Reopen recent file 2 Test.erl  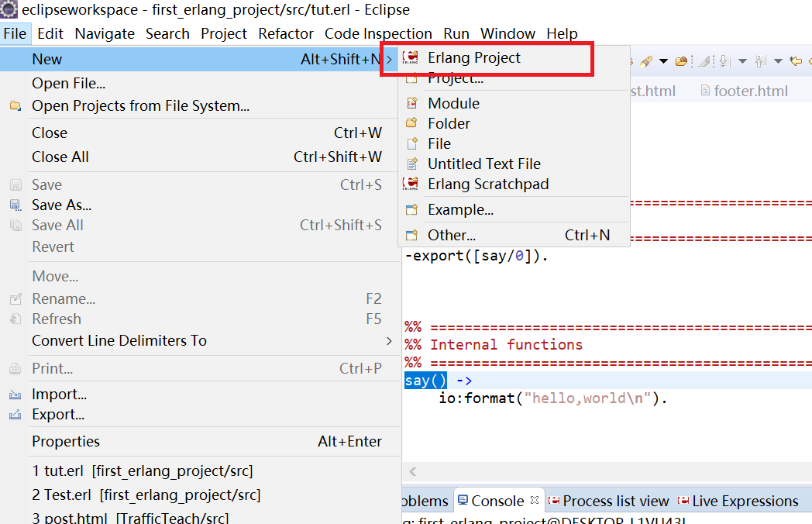pyautogui.click(x=200, y=495)
